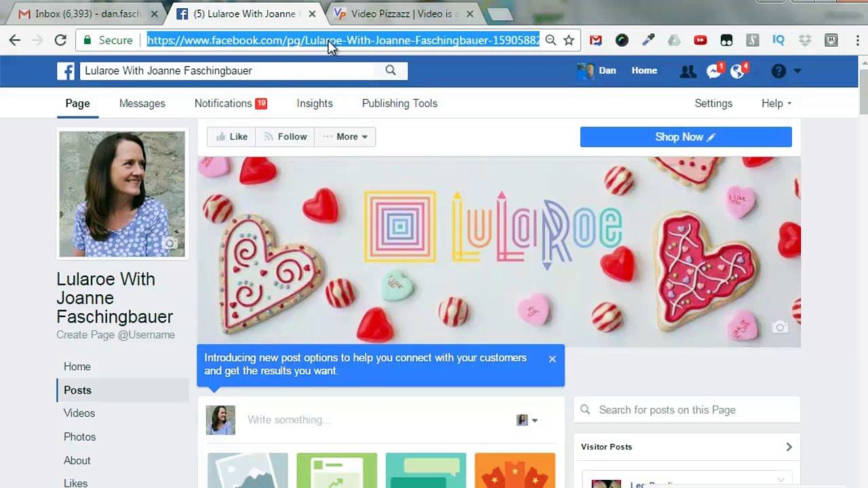
Task: Open globe notifications icon
Action: pyautogui.click(x=738, y=70)
